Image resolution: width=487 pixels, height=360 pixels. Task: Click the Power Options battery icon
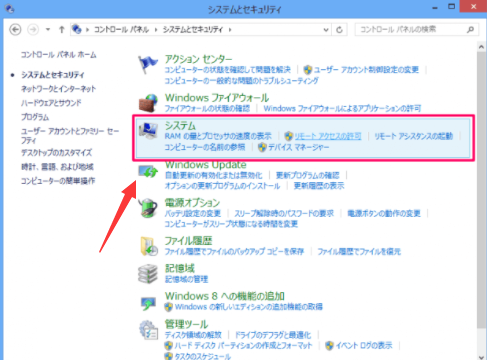click(148, 208)
